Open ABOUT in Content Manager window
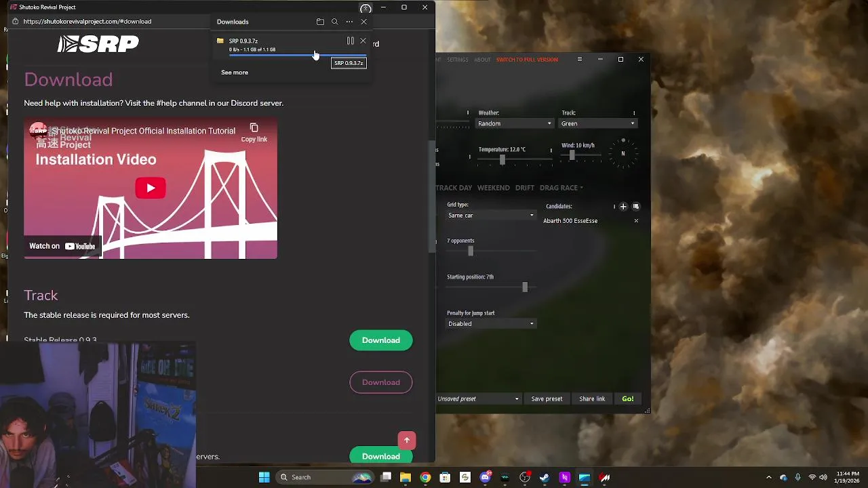This screenshot has height=488, width=868. pyautogui.click(x=482, y=60)
